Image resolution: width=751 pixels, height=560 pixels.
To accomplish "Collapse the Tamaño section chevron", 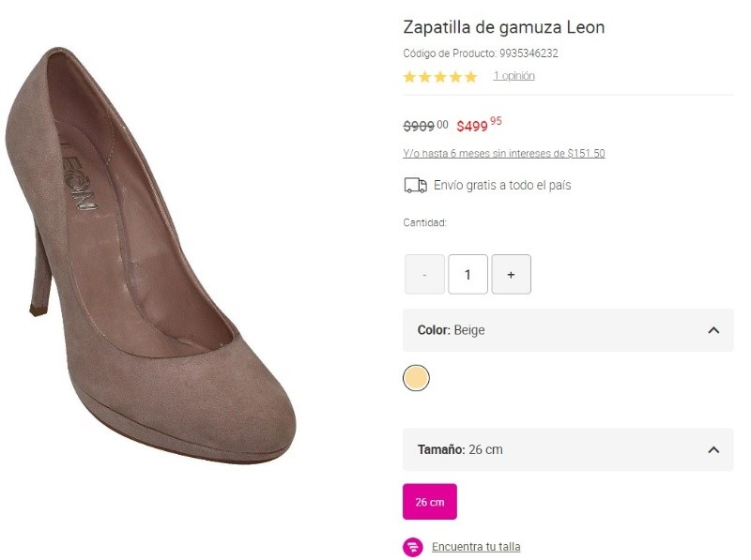I will [713, 450].
